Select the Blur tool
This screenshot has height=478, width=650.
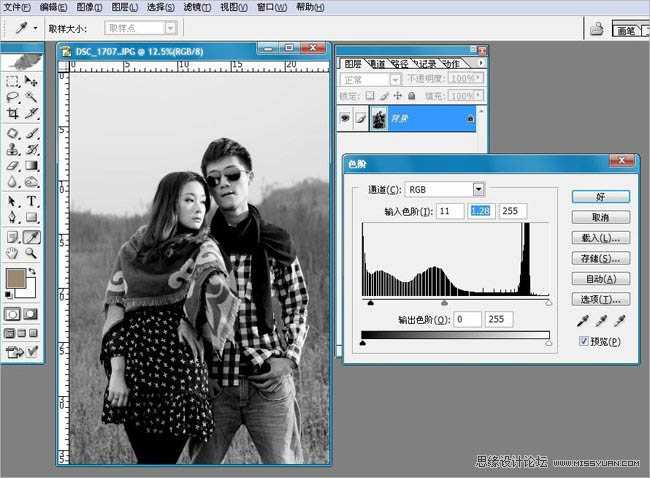[12, 182]
